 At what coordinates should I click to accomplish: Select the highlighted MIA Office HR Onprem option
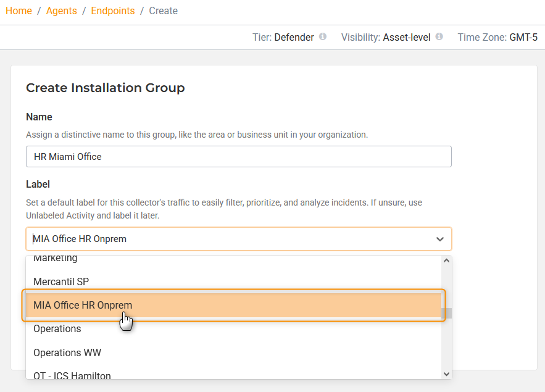[83, 306]
